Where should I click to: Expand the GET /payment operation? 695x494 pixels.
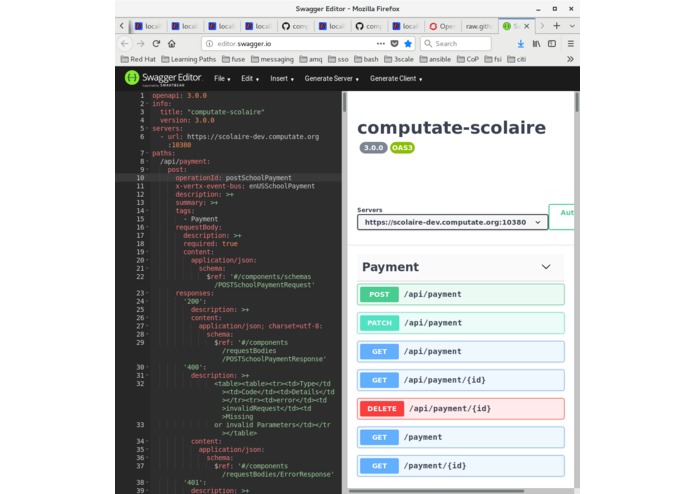tap(461, 437)
